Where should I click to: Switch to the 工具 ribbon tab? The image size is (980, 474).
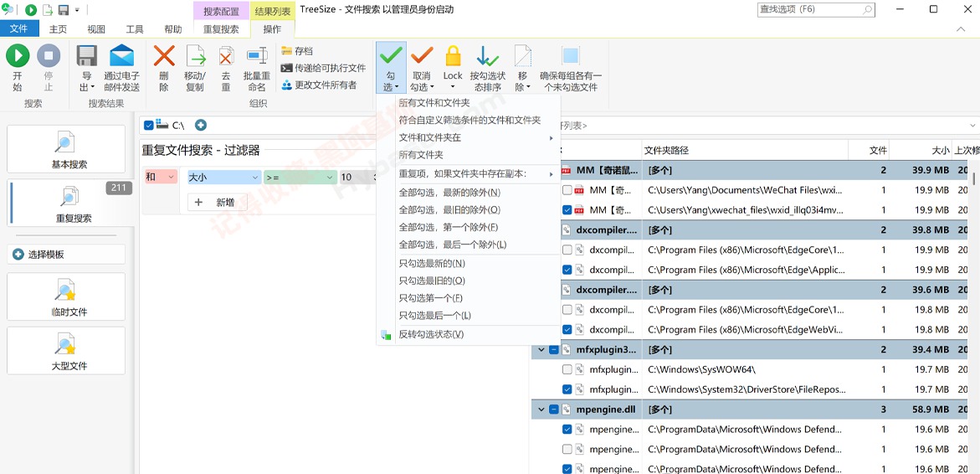tap(135, 28)
